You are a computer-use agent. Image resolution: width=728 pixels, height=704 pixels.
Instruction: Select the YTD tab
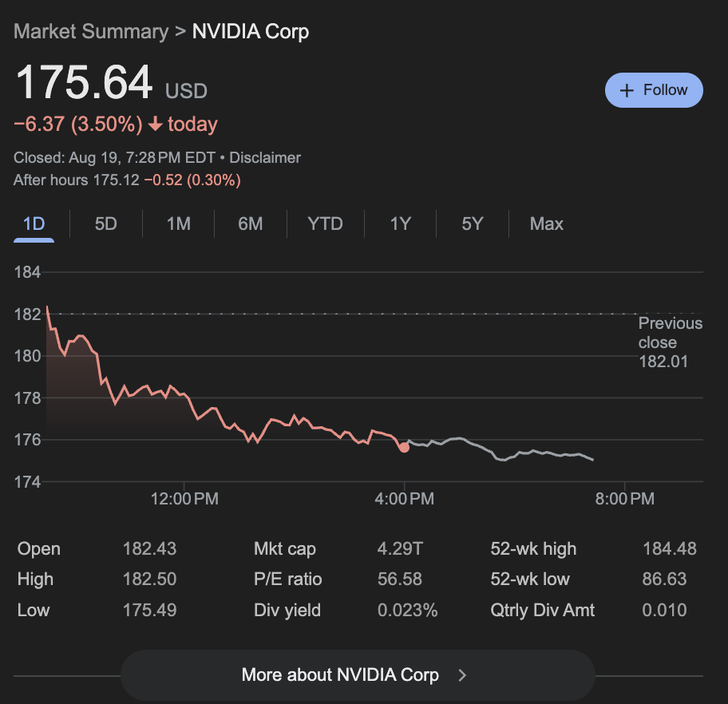click(325, 224)
